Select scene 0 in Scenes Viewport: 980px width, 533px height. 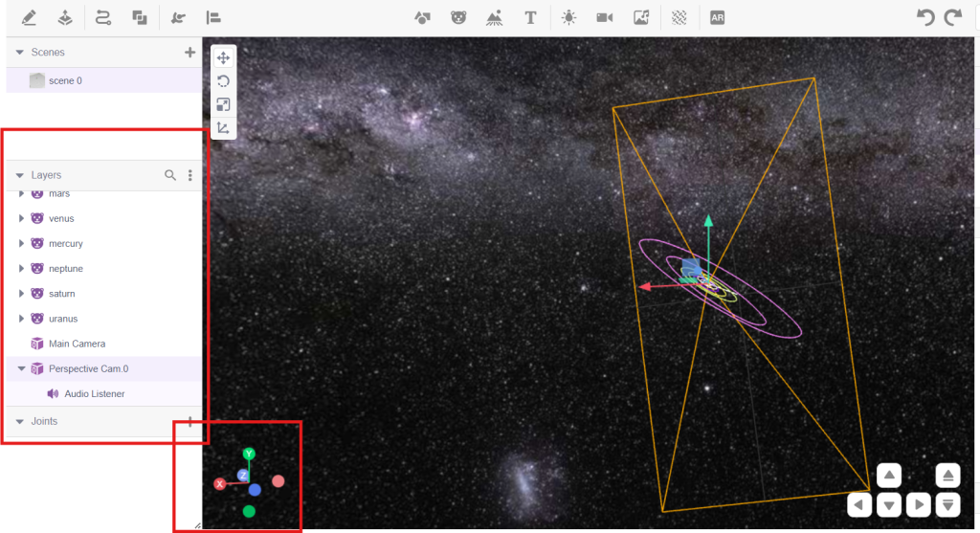click(65, 81)
